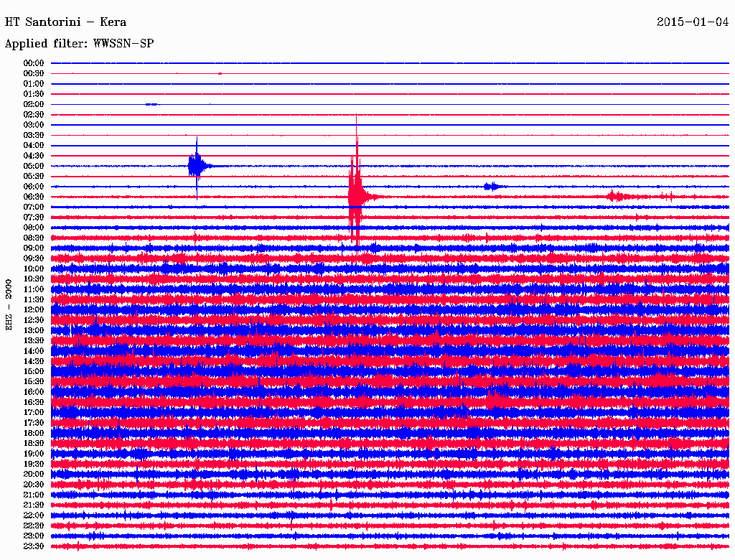Viewport: 735px width, 560px height.
Task: Click the date label 2015-01-04
Action: click(x=693, y=22)
